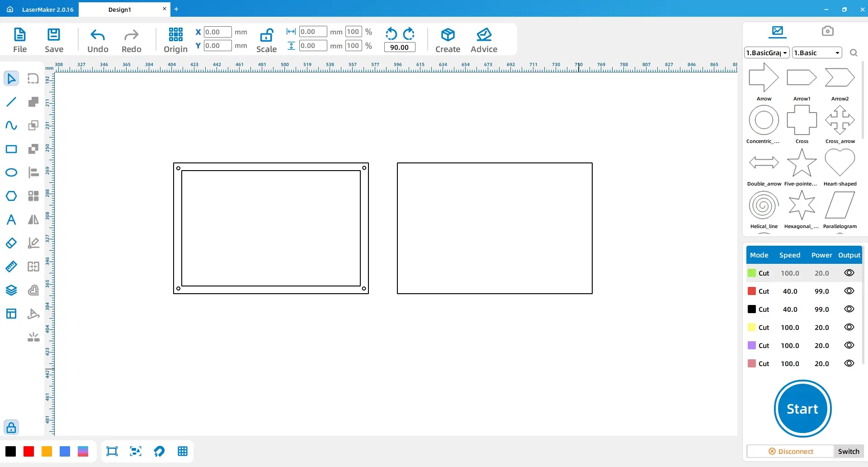Image resolution: width=868 pixels, height=467 pixels.
Task: Select the Rectangle tool
Action: (11, 149)
